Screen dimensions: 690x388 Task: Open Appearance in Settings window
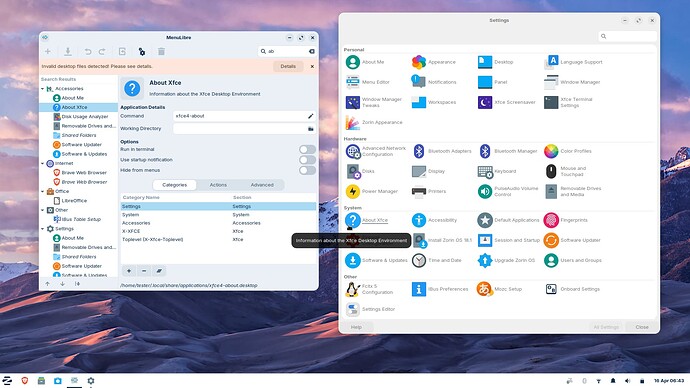[x=434, y=62]
